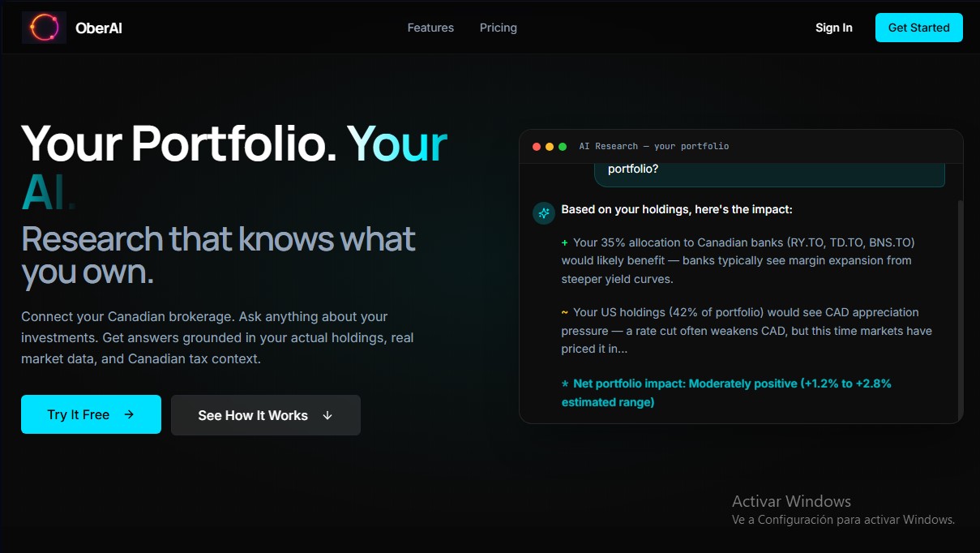Click the green dot in AI Research window
This screenshot has width=980, height=553.
[563, 147]
